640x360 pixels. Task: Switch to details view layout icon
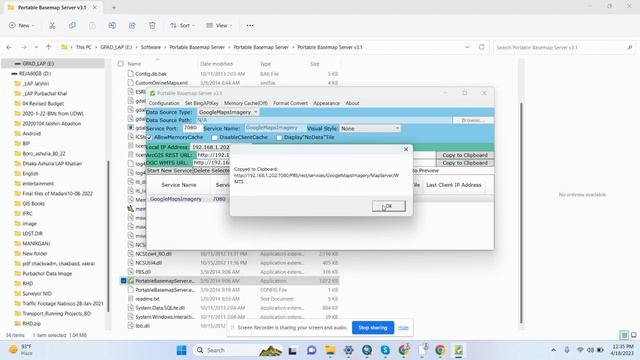tap(624, 335)
